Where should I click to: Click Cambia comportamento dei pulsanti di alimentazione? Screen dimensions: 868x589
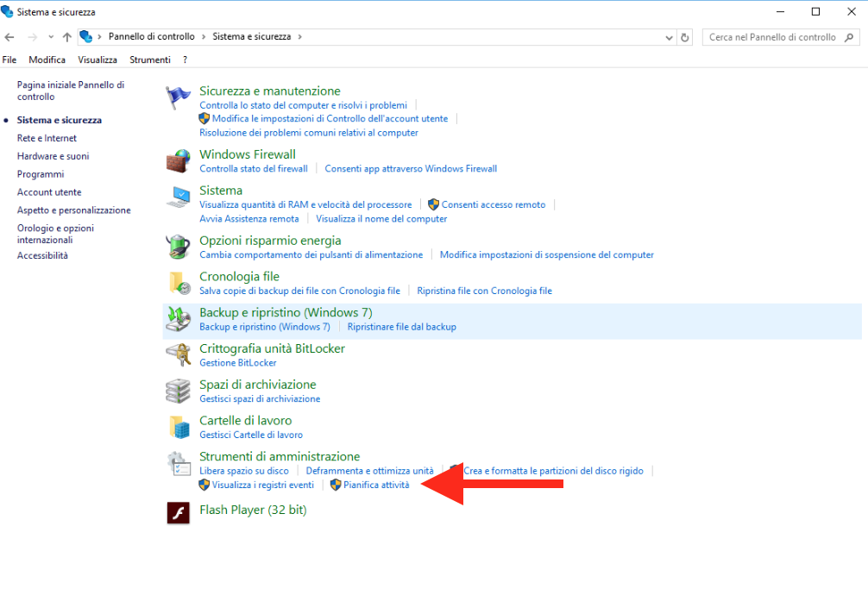[x=311, y=255]
